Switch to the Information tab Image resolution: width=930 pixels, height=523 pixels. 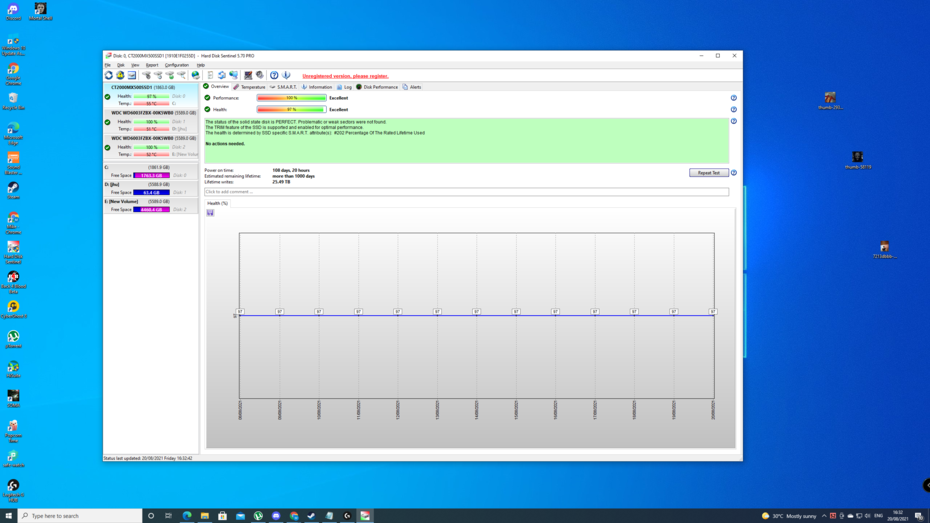click(317, 87)
